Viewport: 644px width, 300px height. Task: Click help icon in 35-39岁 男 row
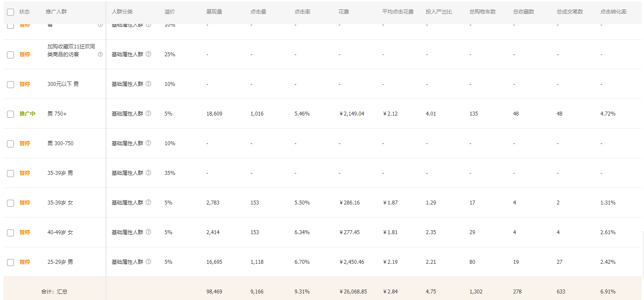[x=148, y=173]
